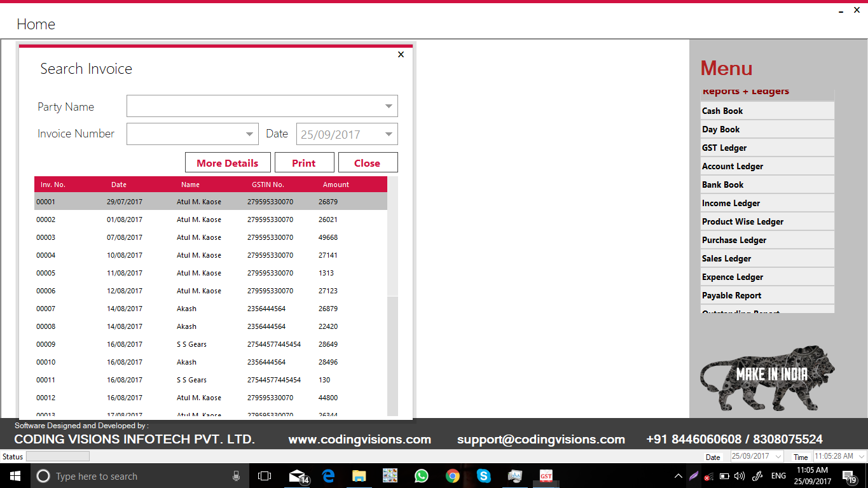Click the Status progress bar at bottom left
Screen dimensions: 868x488
click(57, 456)
